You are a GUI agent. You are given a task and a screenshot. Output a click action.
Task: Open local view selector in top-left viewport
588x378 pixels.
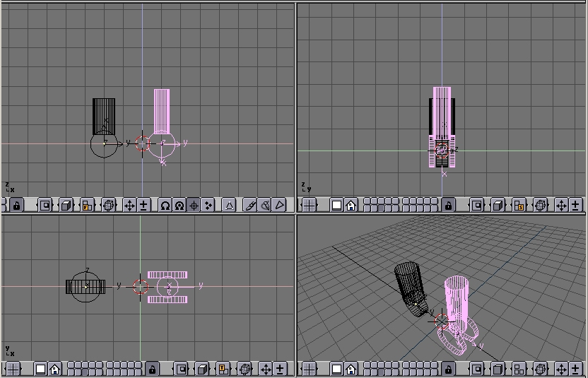coord(45,205)
